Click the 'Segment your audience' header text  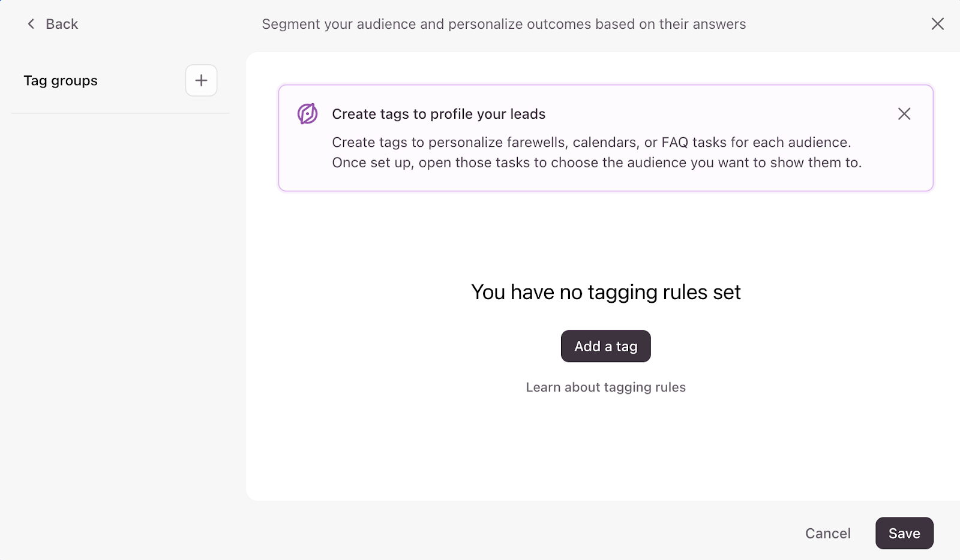pyautogui.click(x=503, y=24)
